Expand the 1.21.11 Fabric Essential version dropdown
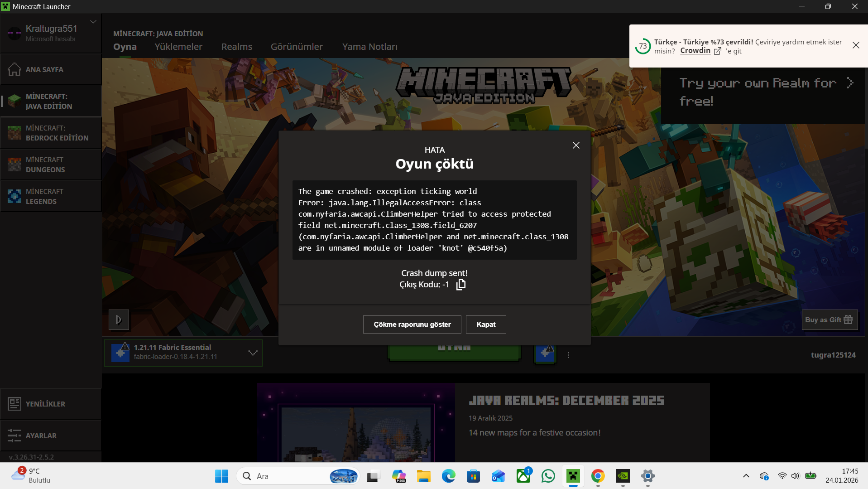Image resolution: width=868 pixels, height=489 pixels. pos(183,353)
